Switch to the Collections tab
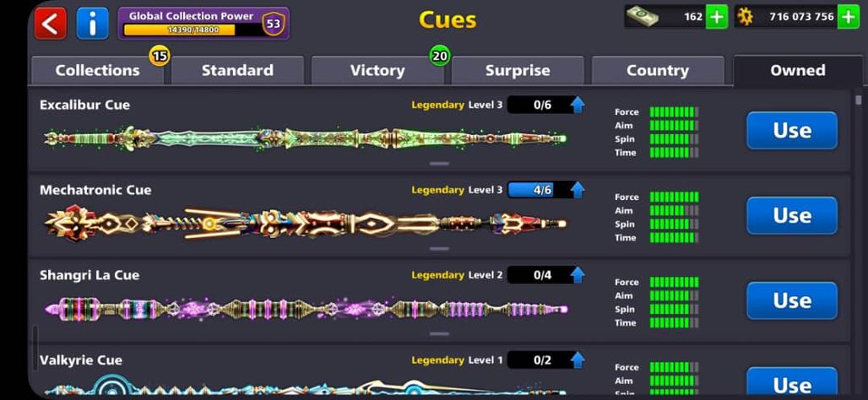This screenshot has height=400, width=868. pos(97,70)
